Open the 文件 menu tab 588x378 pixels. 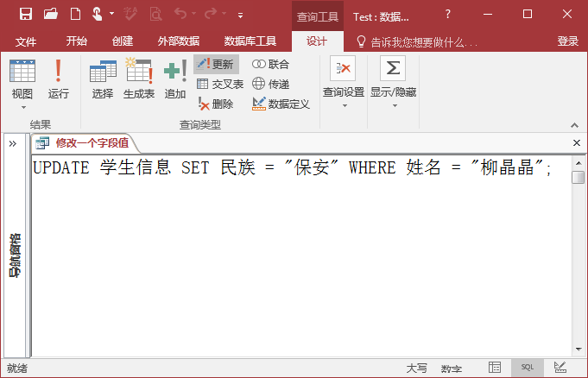(x=26, y=41)
